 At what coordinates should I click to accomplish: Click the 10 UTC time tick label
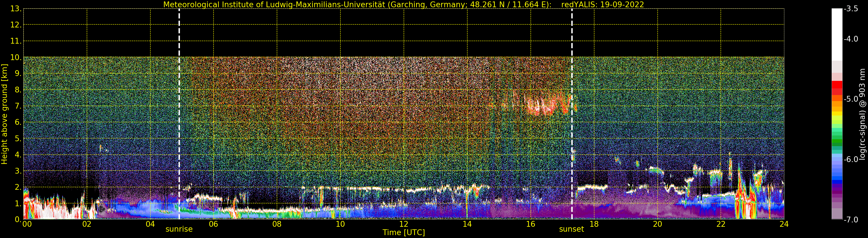coord(340,224)
